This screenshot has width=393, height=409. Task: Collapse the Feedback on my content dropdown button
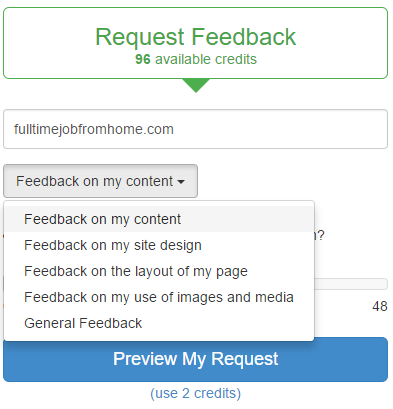pyautogui.click(x=100, y=181)
